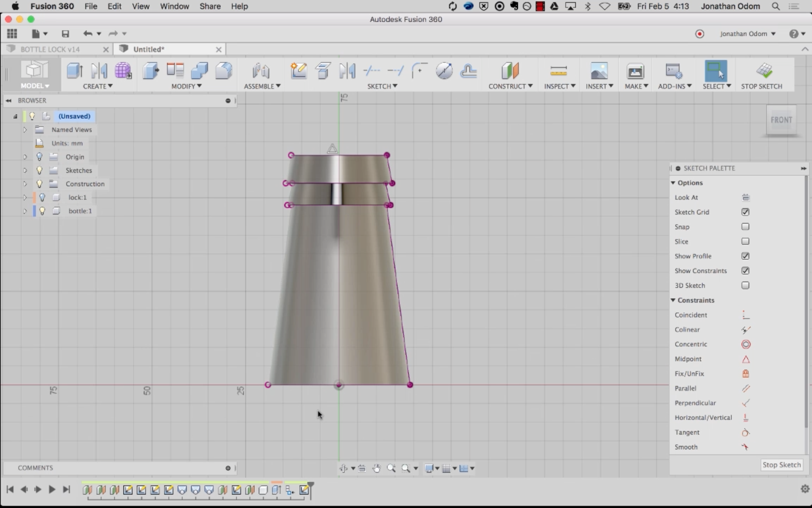The image size is (812, 508).
Task: Click the Concentric constraint icon
Action: (x=745, y=344)
